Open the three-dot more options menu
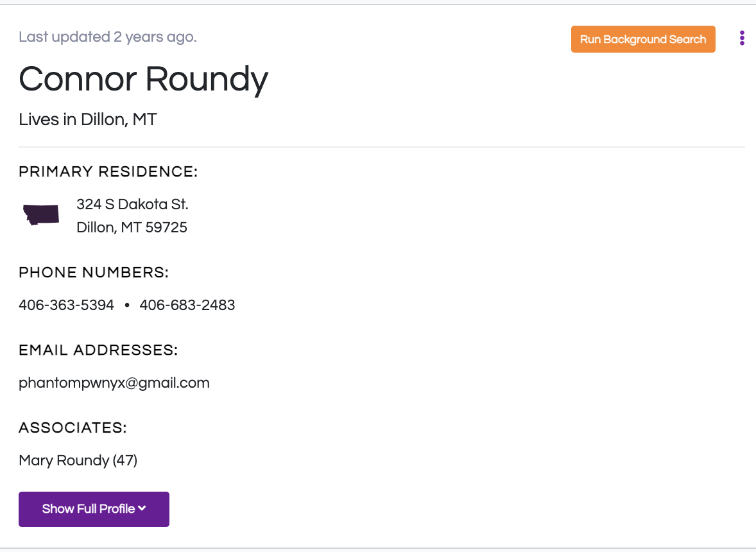 pyautogui.click(x=741, y=38)
